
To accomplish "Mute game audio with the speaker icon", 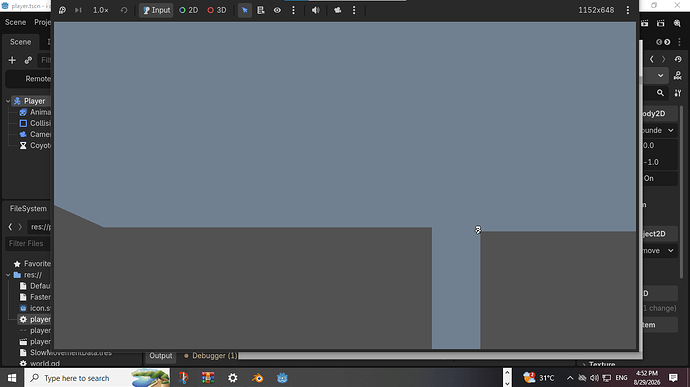I will pos(316,10).
